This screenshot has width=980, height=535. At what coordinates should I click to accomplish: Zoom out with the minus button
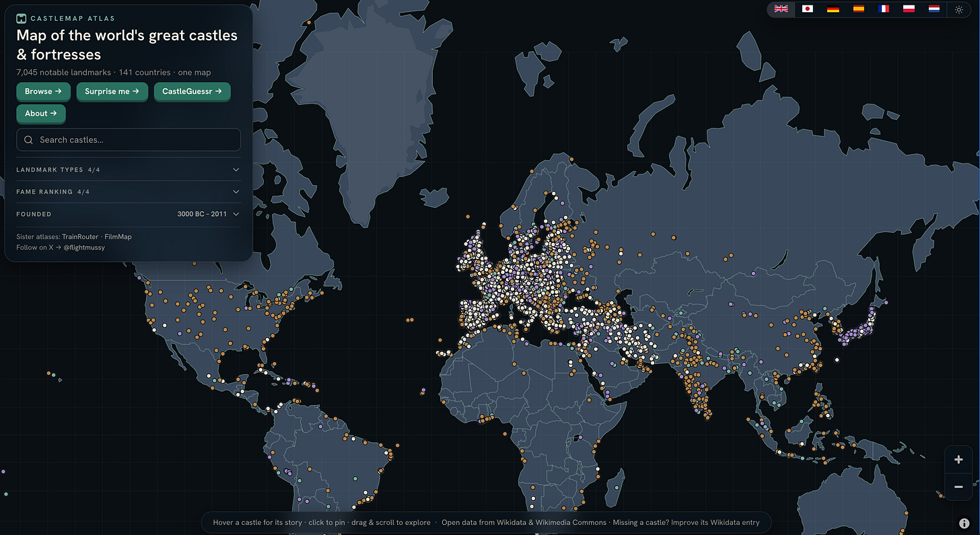tap(958, 487)
